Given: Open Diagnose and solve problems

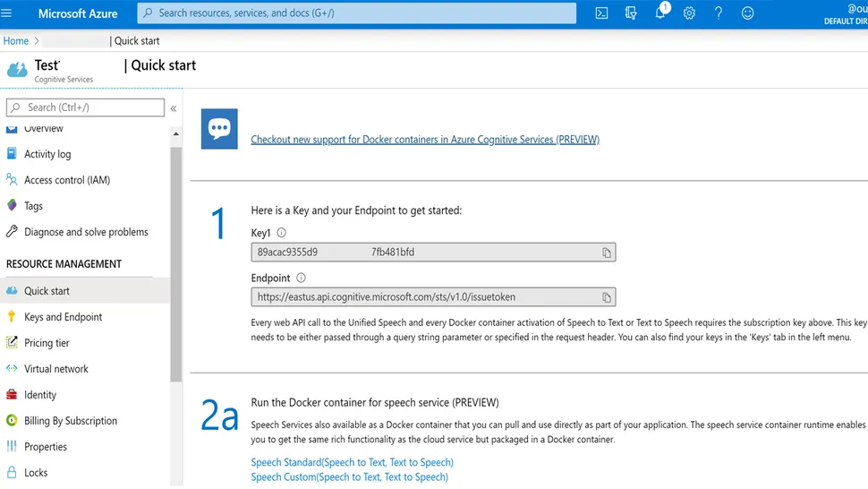Looking at the screenshot, I should tap(86, 232).
